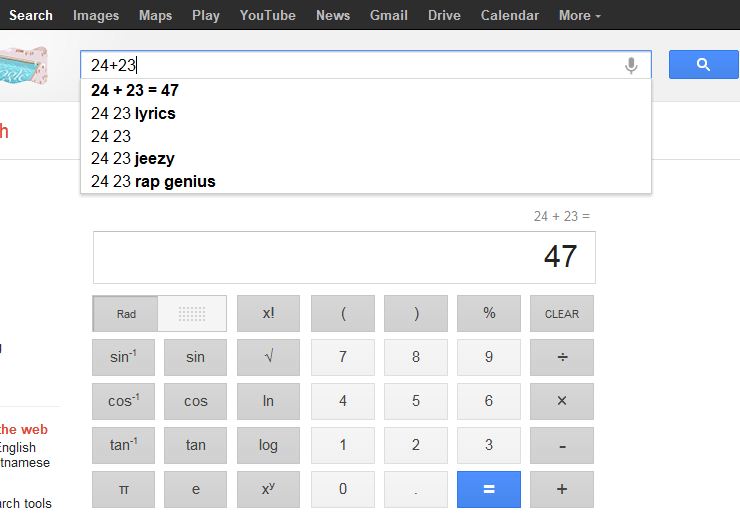Click the inverse sine key
The height and width of the screenshot is (515, 740).
[x=123, y=357]
